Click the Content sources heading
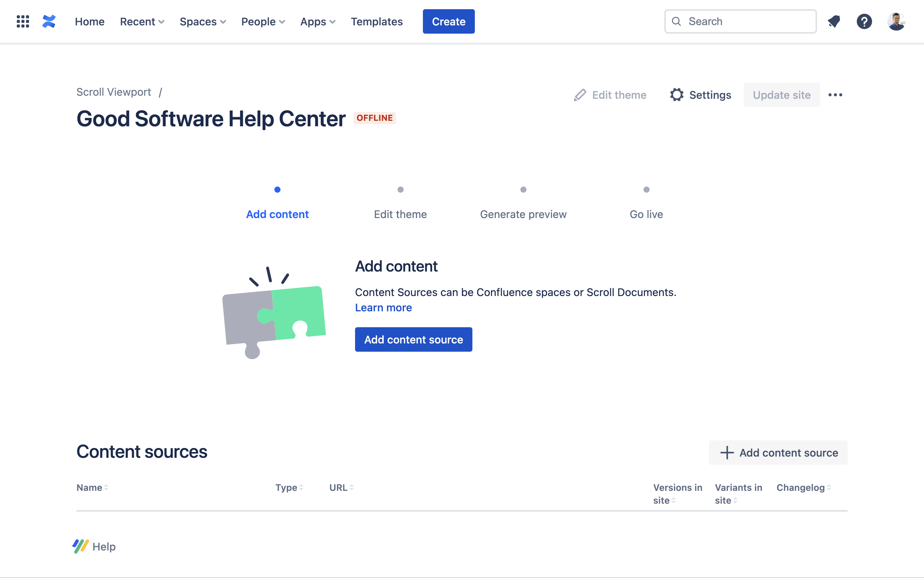This screenshot has width=924, height=578. click(142, 451)
